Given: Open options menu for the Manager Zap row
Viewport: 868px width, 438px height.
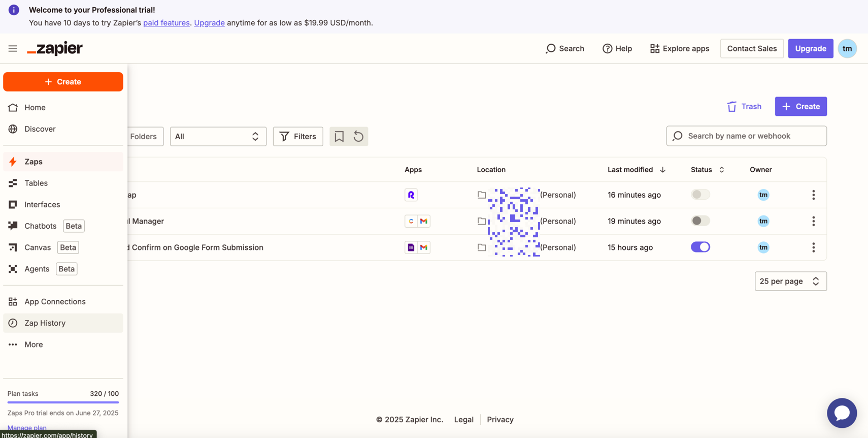Looking at the screenshot, I should pos(813,221).
